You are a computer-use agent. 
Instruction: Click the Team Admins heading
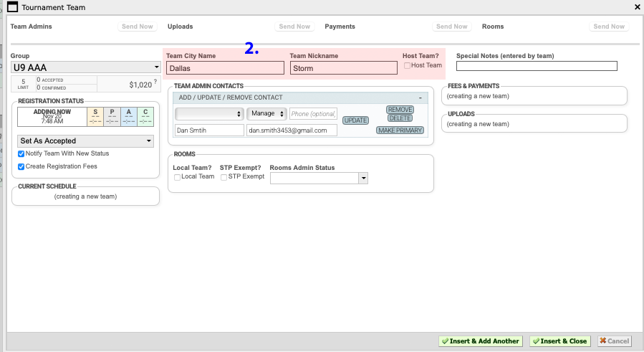[32, 27]
